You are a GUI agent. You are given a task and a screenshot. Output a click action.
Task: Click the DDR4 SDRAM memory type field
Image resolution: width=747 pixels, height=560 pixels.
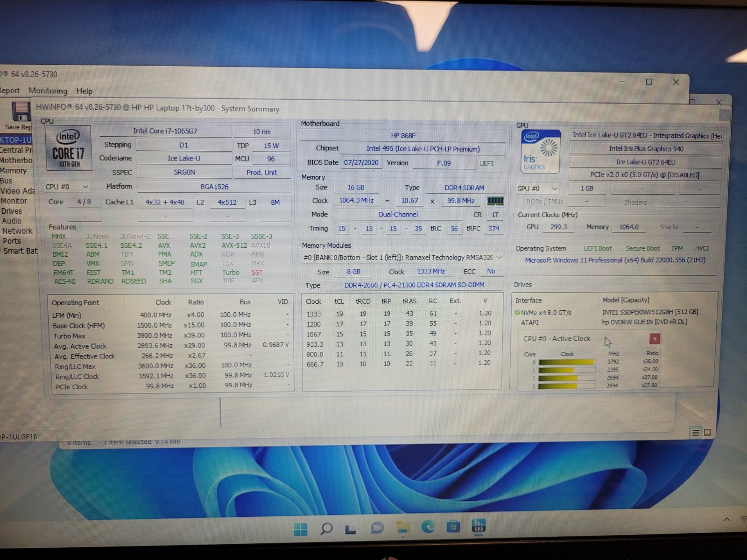pyautogui.click(x=465, y=188)
